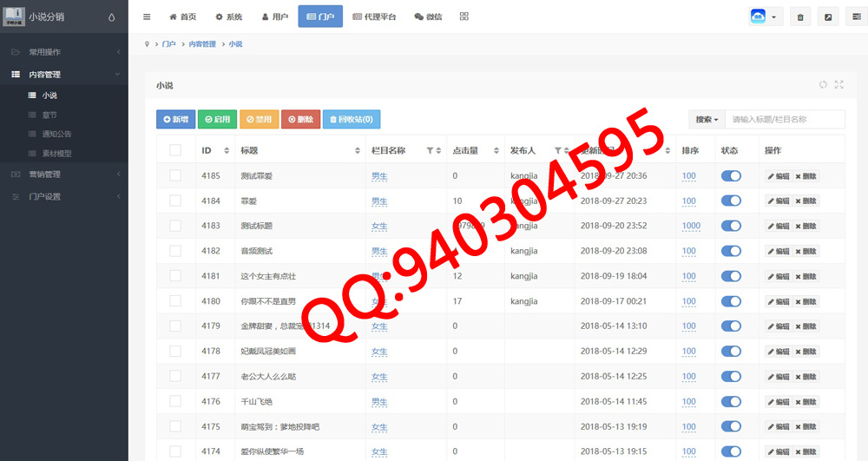Expand the 常用操作 sidebar section
Screen dimensions: 868x461
click(x=64, y=52)
